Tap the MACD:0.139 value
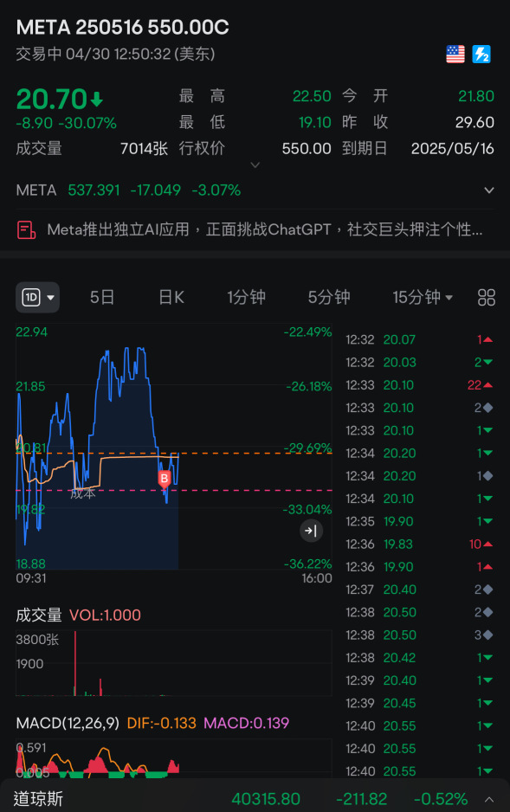This screenshot has width=510, height=812. coord(247,724)
